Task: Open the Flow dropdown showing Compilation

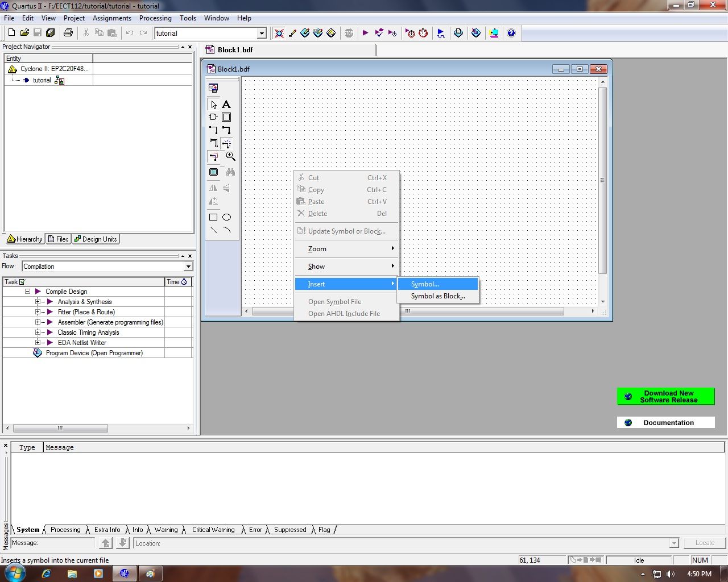Action: [x=188, y=266]
